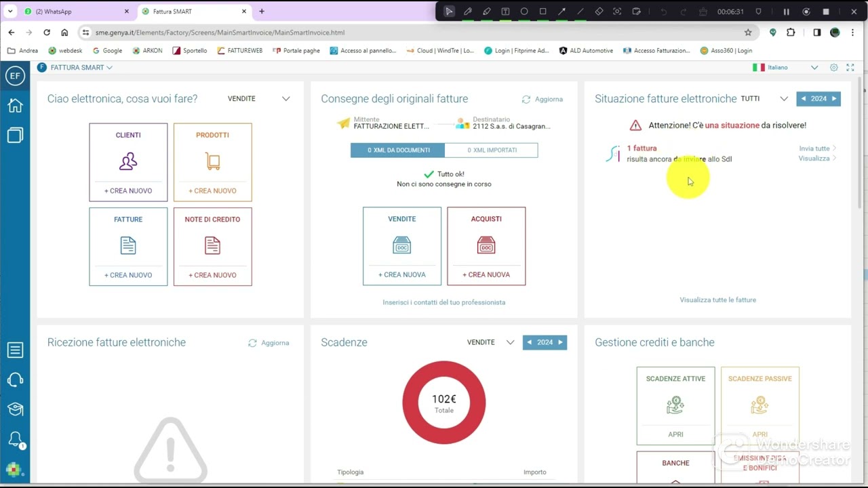
Task: Open the Chrome tab search dropdown
Action: 10,12
